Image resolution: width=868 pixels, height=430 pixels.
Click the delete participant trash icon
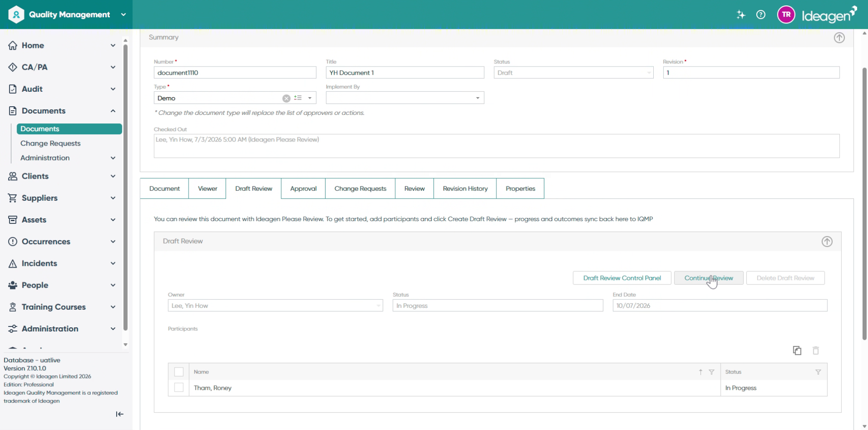[816, 350]
